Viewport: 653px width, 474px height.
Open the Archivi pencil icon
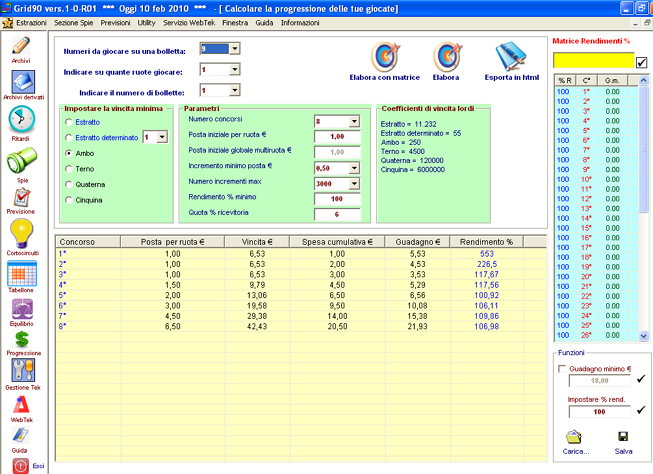point(21,46)
